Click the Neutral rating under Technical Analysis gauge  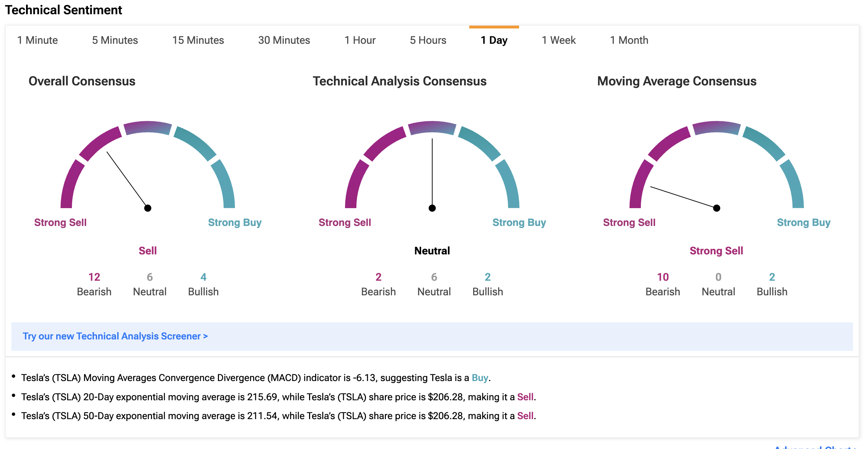point(432,251)
